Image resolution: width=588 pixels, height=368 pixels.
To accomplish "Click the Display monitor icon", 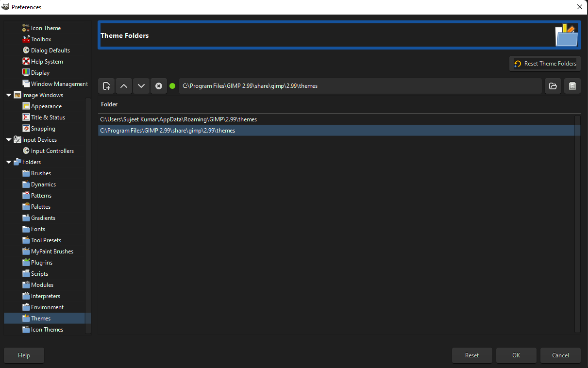I will coord(26,73).
